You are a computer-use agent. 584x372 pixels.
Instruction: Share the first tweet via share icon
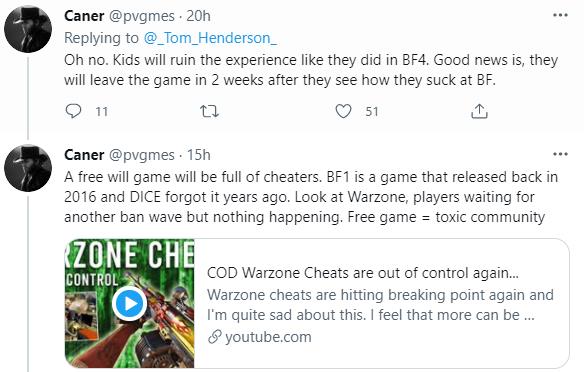click(479, 111)
